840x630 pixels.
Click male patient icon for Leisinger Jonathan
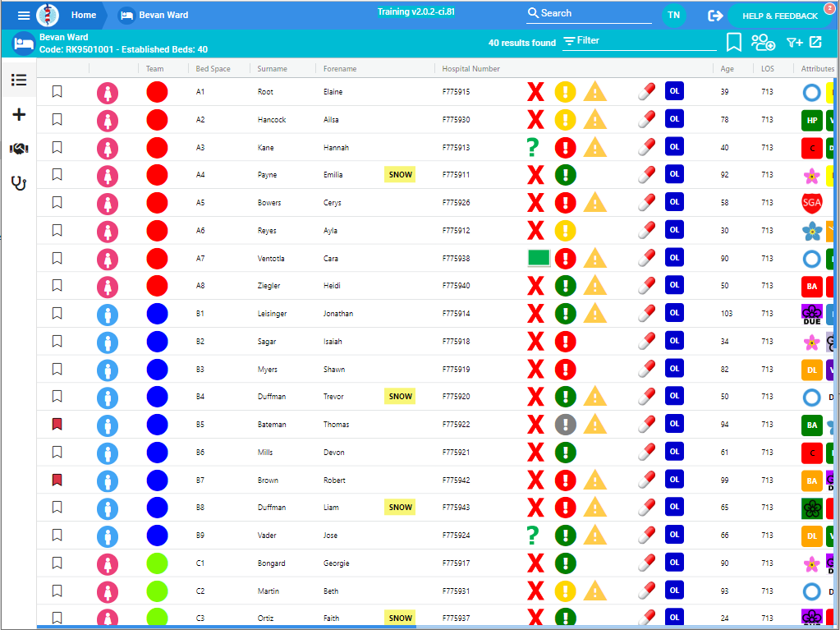tap(108, 314)
